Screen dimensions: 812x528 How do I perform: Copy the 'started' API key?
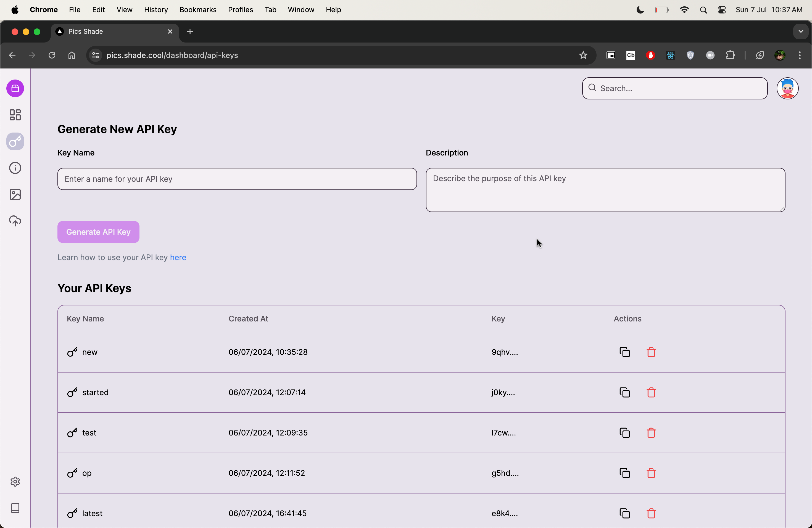coord(625,393)
